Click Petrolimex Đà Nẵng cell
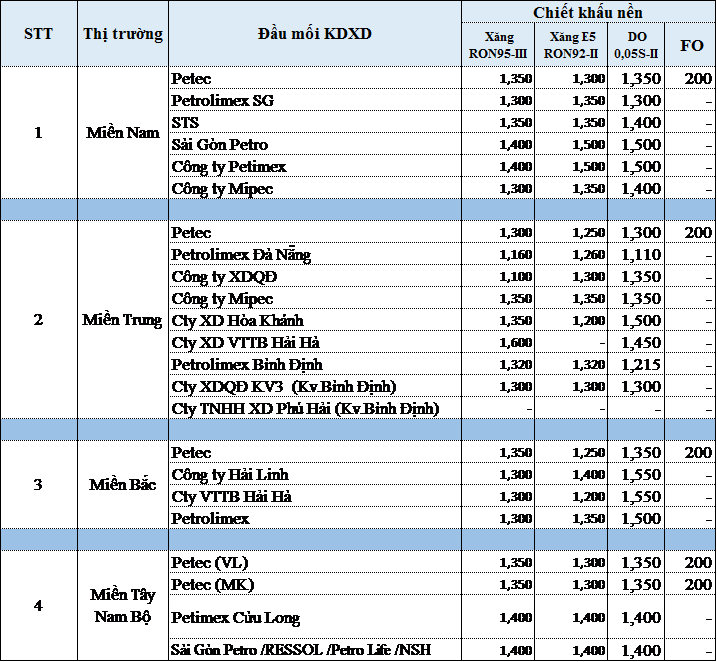Screen dimensions: 717x662 [x=315, y=254]
